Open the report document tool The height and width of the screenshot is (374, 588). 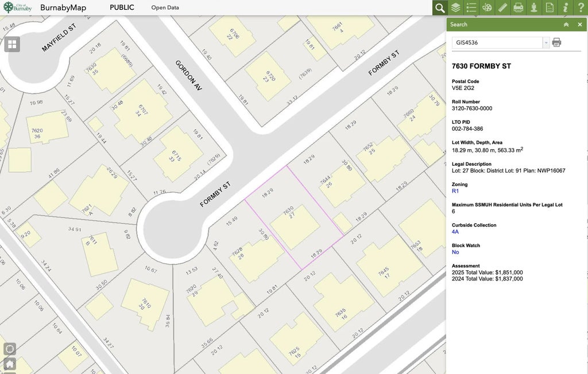pos(550,7)
